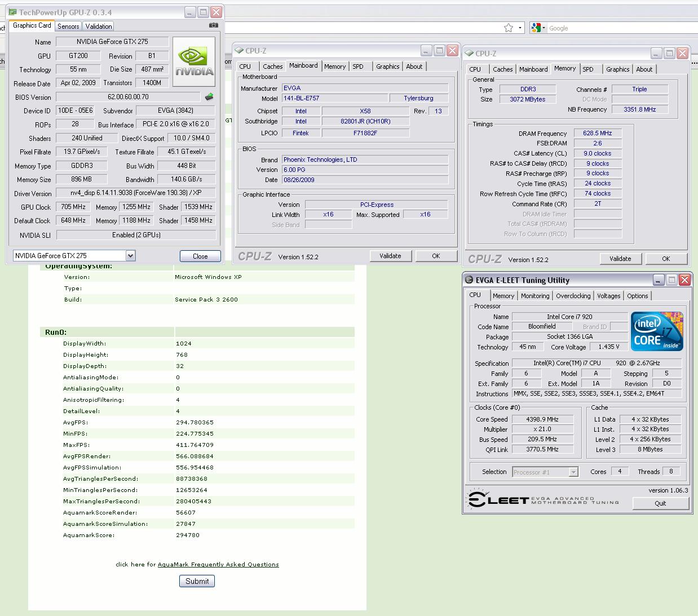The width and height of the screenshot is (698, 616).
Task: Click OK in CPU-Z Memory window
Action: tap(666, 259)
